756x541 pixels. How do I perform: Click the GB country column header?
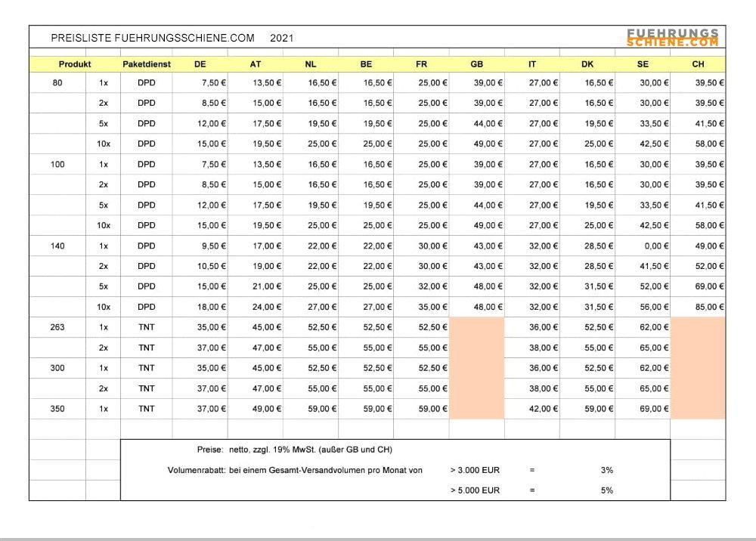(476, 64)
